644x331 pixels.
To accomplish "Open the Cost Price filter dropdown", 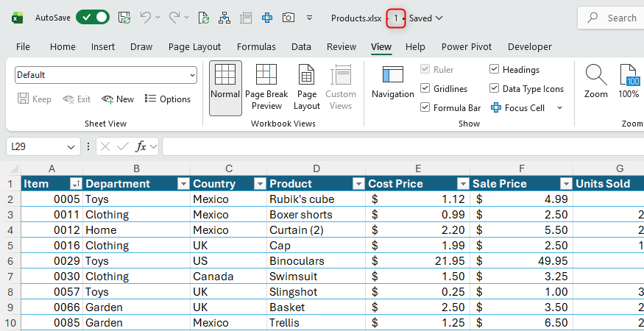I will 463,184.
